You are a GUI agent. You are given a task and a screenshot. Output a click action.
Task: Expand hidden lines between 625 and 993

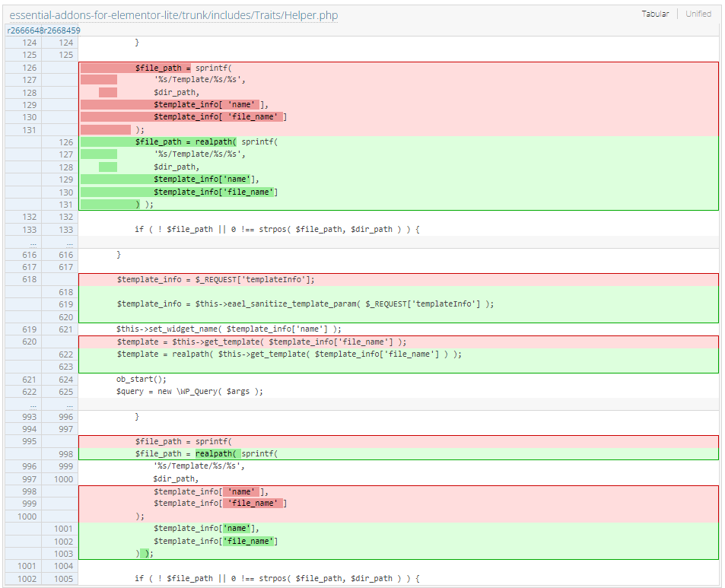click(x=28, y=403)
